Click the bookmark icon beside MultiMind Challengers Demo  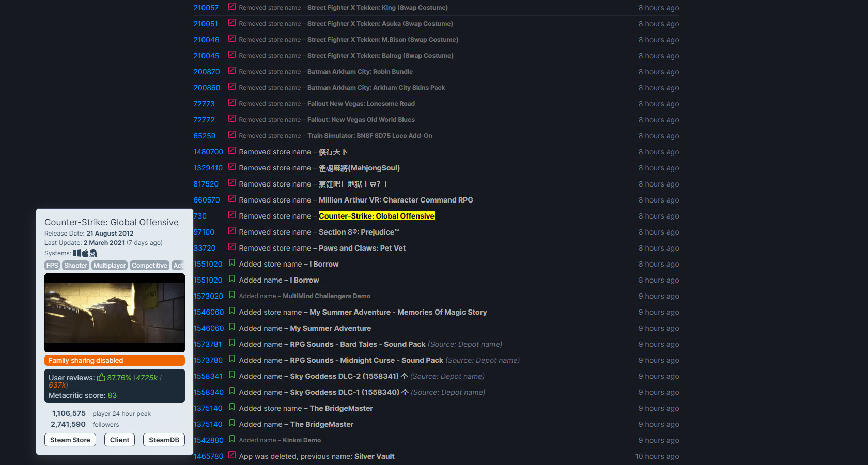232,295
